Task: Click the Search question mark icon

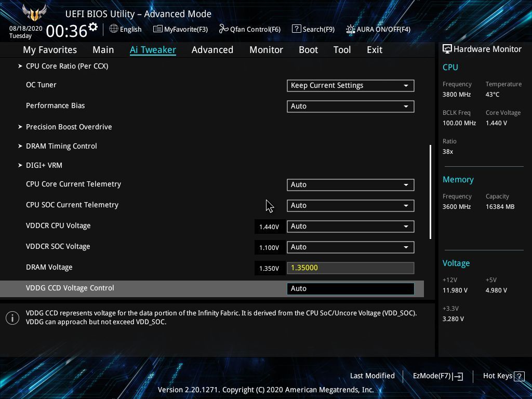Action: [296, 29]
